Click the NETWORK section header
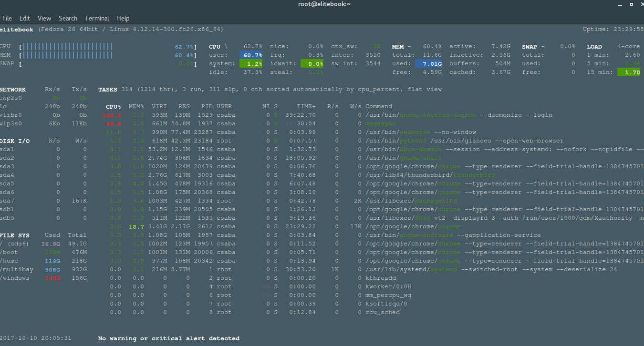The height and width of the screenshot is (346, 644). tap(13, 90)
